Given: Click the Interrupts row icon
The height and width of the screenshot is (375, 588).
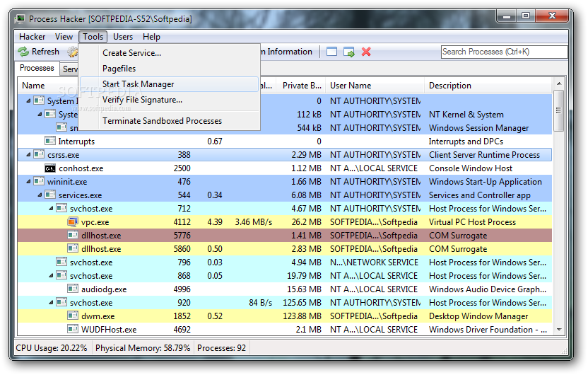Looking at the screenshot, I should pyautogui.click(x=50, y=141).
